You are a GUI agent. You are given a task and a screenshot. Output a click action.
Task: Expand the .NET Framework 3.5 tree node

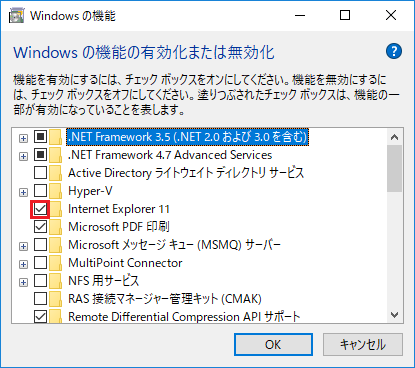pos(23,138)
